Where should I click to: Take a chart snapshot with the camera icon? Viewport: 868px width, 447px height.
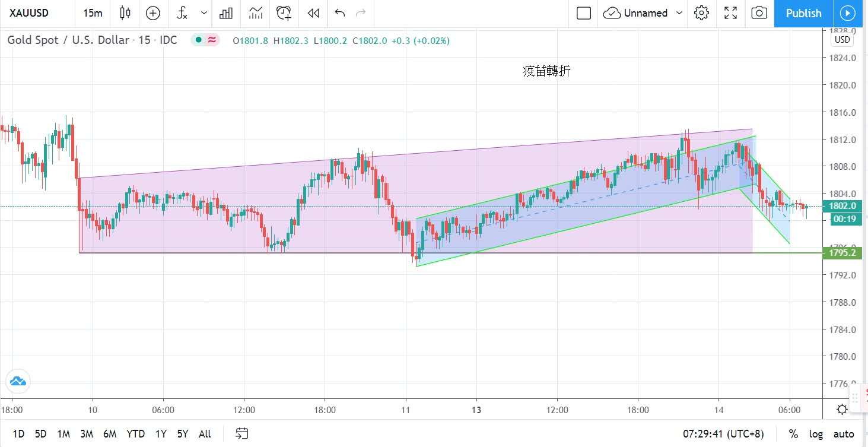[x=759, y=13]
